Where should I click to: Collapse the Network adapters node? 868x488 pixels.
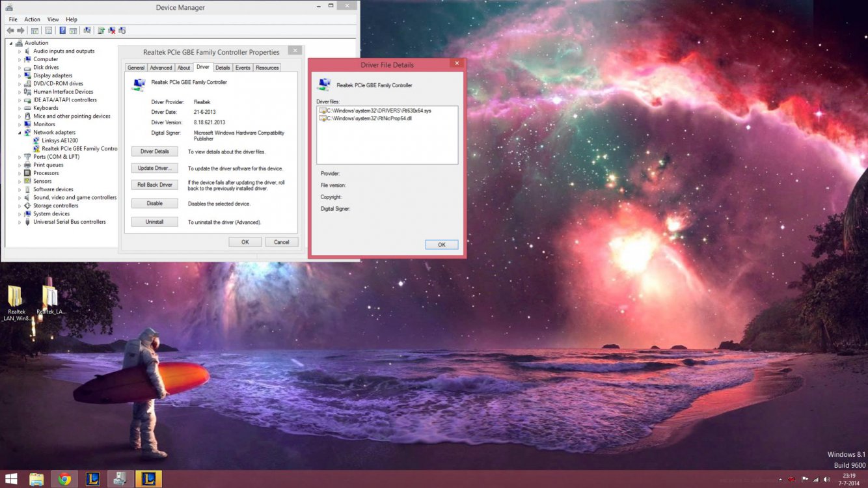point(20,133)
